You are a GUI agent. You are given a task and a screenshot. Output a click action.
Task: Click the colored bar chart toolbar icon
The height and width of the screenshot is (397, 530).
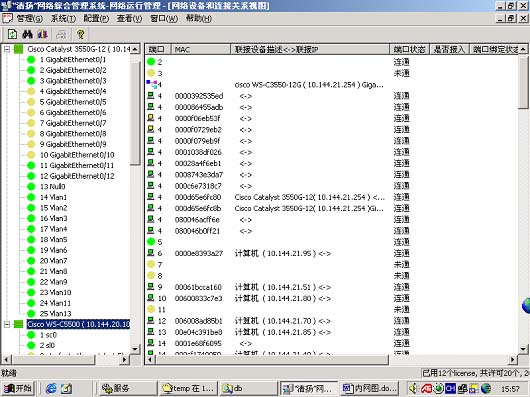coord(42,34)
